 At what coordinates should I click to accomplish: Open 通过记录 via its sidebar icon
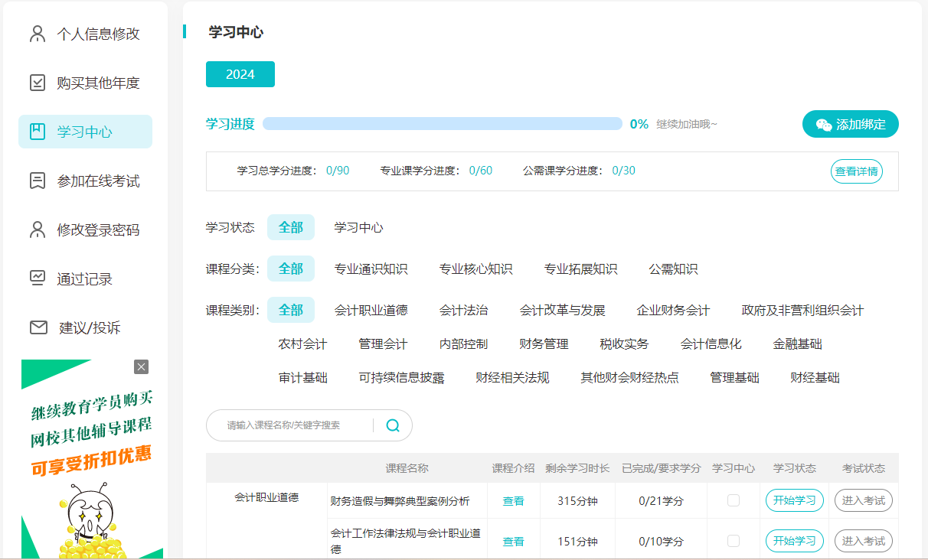(37, 278)
